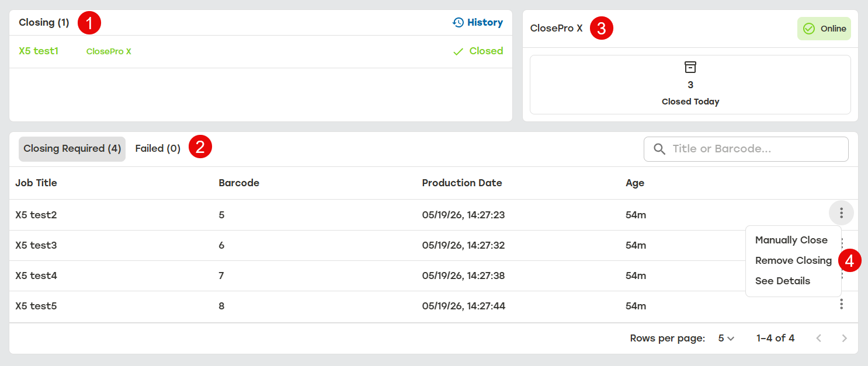Sort by the Age column header
The height and width of the screenshot is (366, 868).
[635, 183]
